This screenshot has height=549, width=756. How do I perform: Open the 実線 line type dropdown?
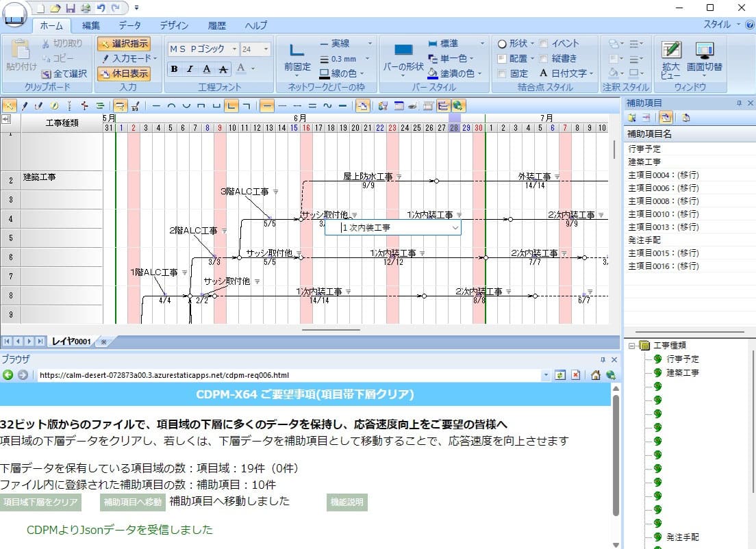pyautogui.click(x=370, y=43)
